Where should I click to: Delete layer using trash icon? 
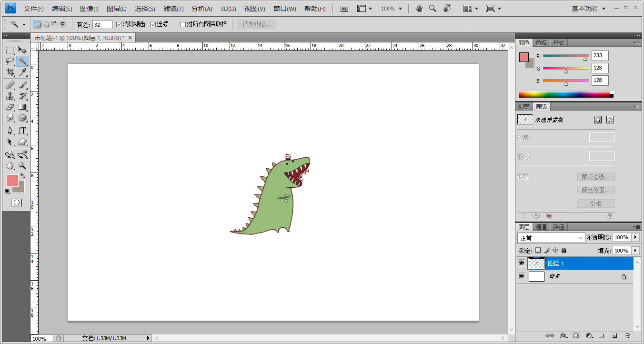[627, 335]
